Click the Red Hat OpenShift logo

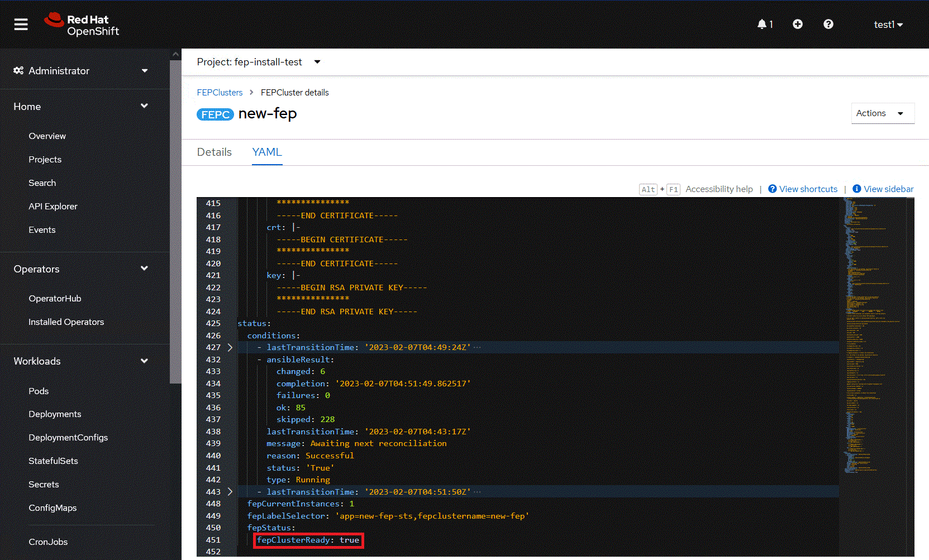pos(82,25)
